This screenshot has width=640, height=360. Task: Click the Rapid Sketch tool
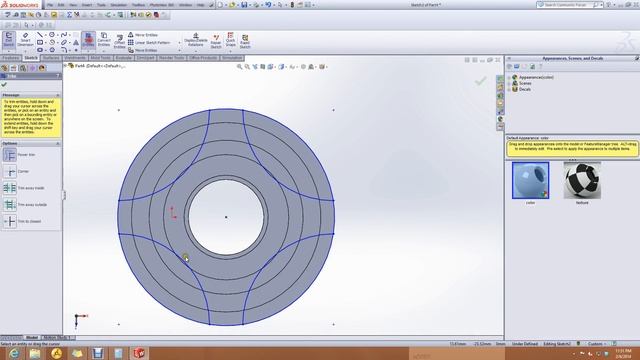pyautogui.click(x=245, y=41)
